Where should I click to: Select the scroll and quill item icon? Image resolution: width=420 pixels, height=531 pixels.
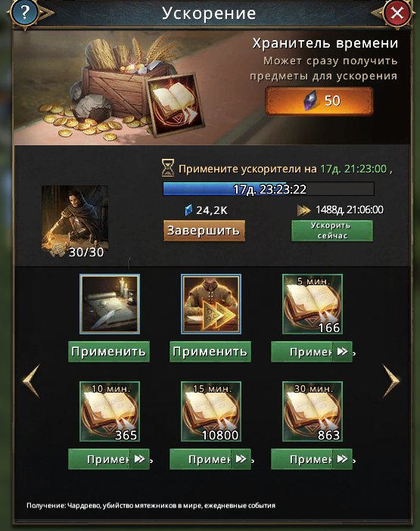pos(110,304)
